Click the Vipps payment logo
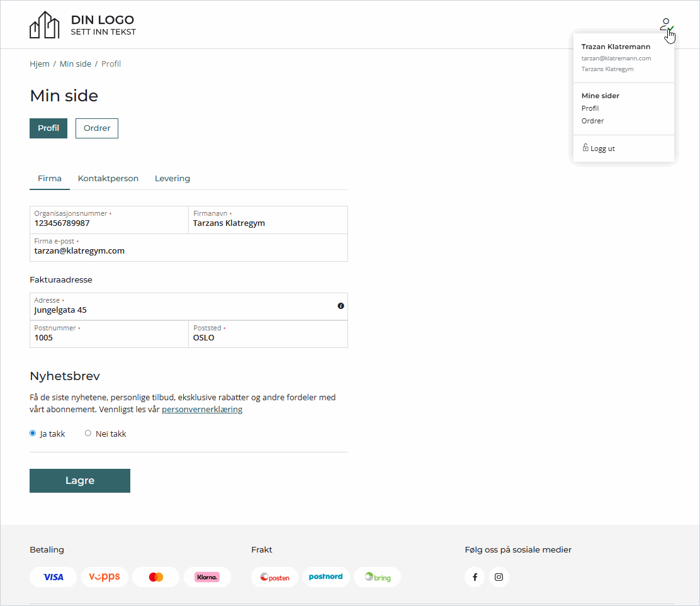Viewport: 700px width, 606px height. click(104, 577)
